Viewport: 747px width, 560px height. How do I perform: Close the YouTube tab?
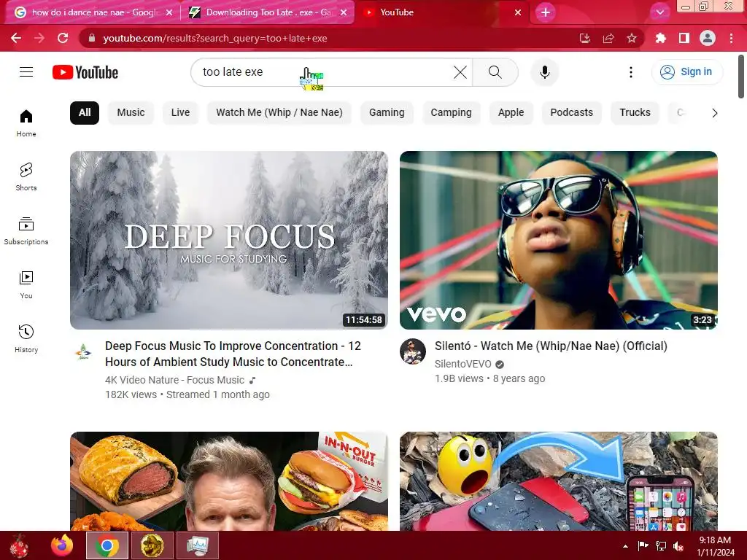[x=518, y=12]
